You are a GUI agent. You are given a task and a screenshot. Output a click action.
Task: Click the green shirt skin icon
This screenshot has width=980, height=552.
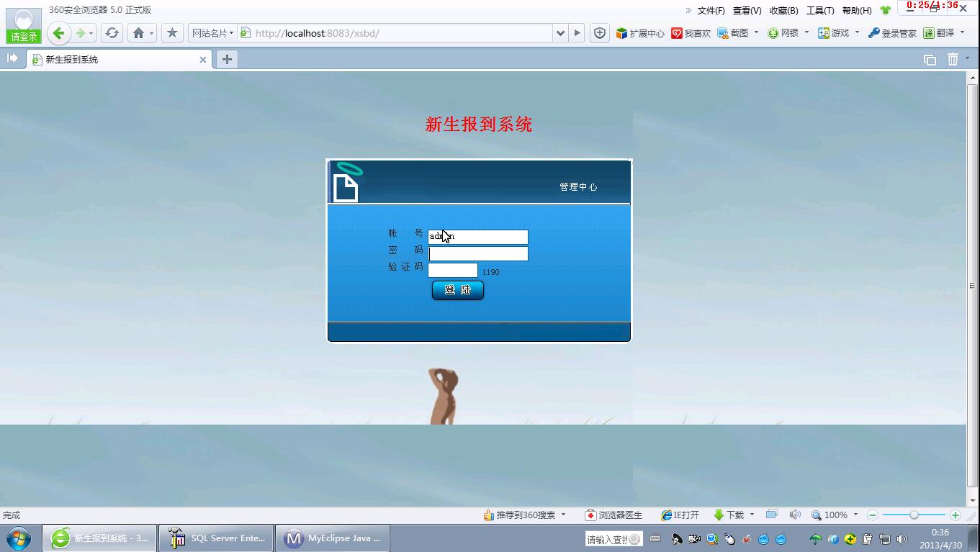886,10
